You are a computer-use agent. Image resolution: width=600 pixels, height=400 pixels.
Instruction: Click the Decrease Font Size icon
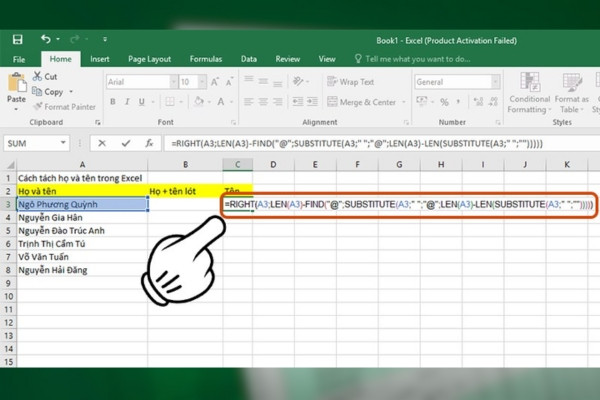coord(229,82)
